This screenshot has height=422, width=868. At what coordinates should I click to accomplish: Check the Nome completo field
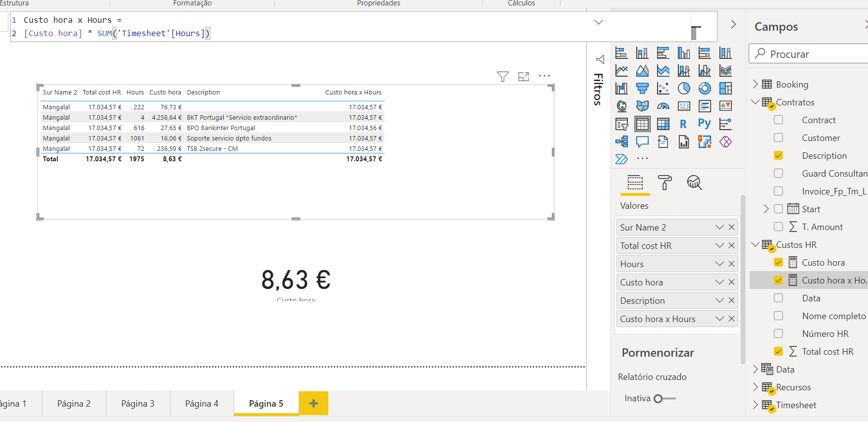tap(778, 316)
